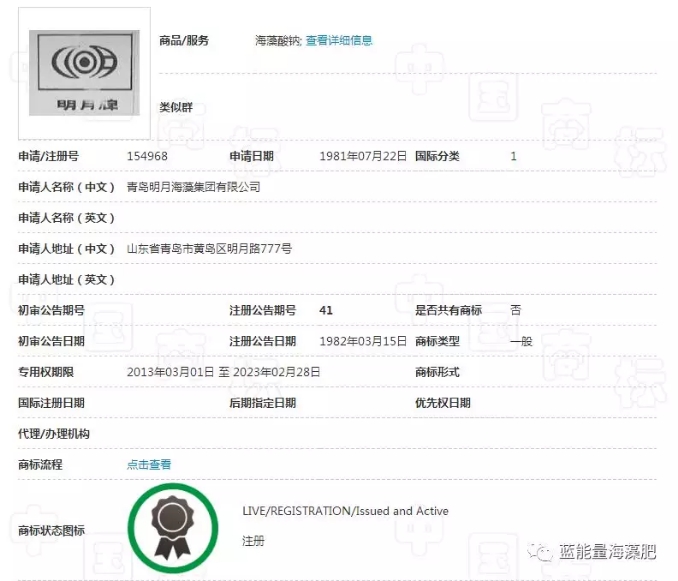This screenshot has height=581, width=678.
Task: Select the application date 1981年07月22日
Action: point(363,156)
